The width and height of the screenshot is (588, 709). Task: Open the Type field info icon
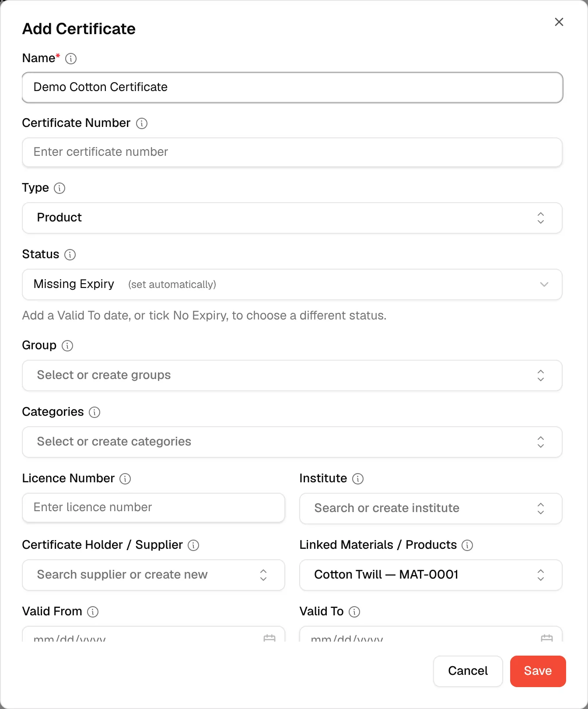point(59,188)
